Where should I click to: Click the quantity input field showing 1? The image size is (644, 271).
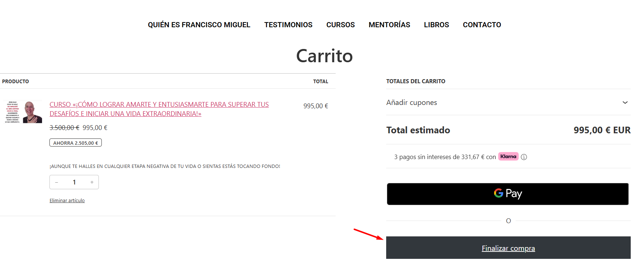click(x=74, y=182)
